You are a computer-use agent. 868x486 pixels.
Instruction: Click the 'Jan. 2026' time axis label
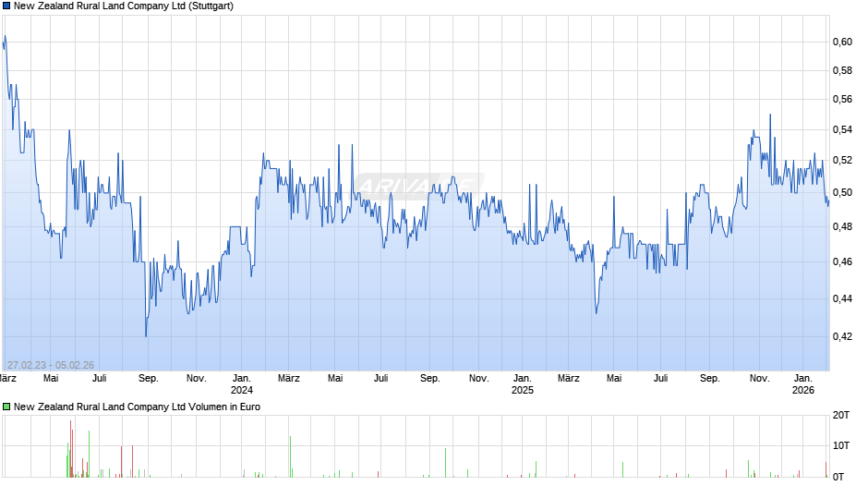click(x=803, y=384)
